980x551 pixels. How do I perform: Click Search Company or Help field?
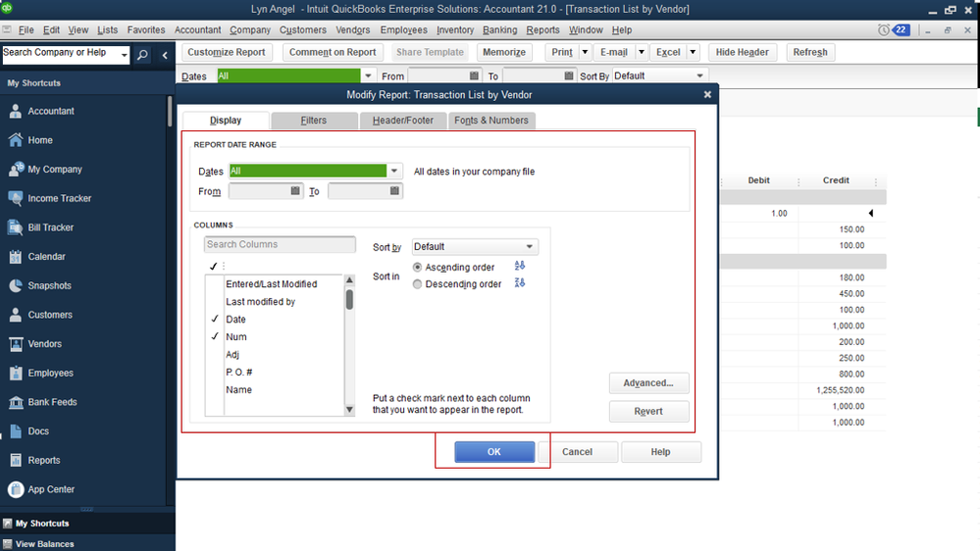point(60,55)
